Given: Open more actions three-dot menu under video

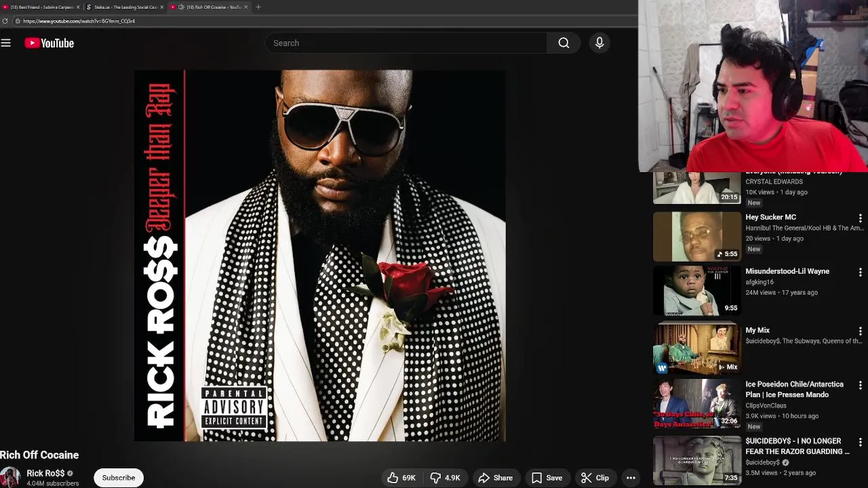Looking at the screenshot, I should [x=631, y=478].
